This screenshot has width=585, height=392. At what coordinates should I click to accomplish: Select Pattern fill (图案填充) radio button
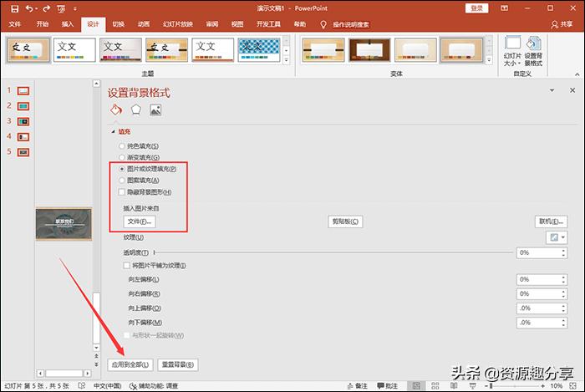(x=122, y=181)
